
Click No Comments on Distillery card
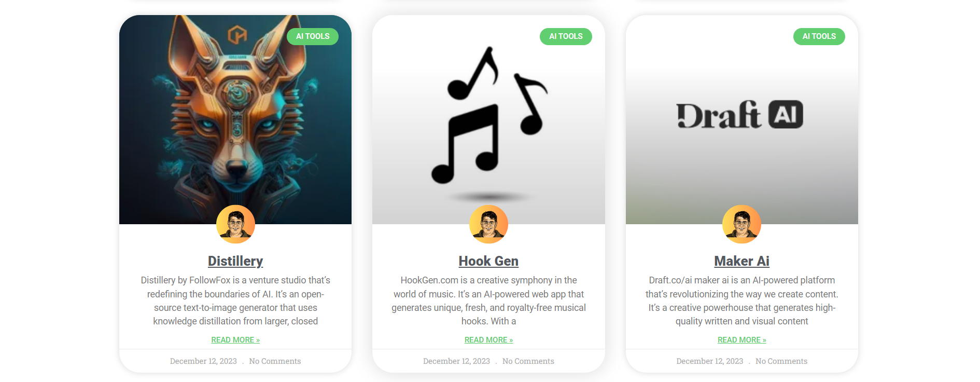click(275, 361)
